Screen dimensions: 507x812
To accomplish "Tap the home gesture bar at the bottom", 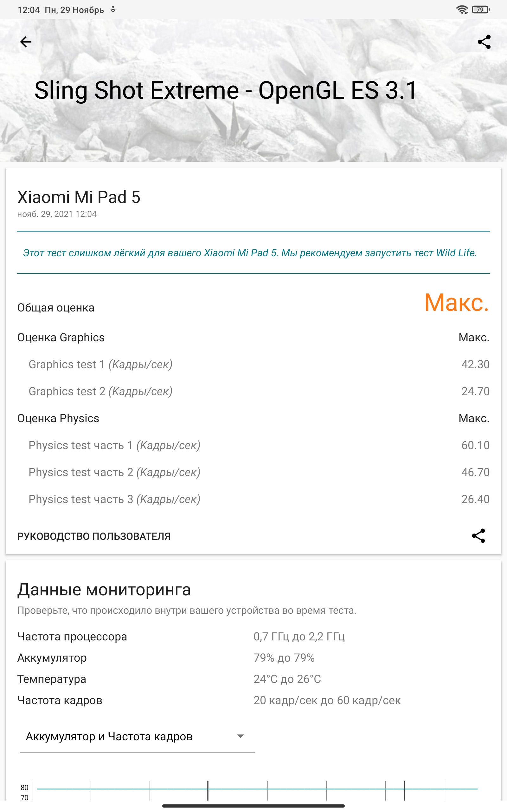I will (253, 806).
